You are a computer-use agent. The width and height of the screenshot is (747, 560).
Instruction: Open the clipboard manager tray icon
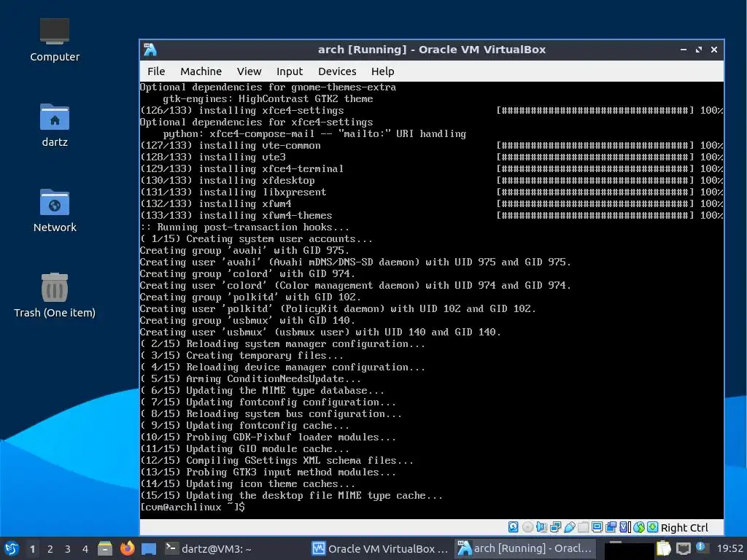click(x=663, y=548)
